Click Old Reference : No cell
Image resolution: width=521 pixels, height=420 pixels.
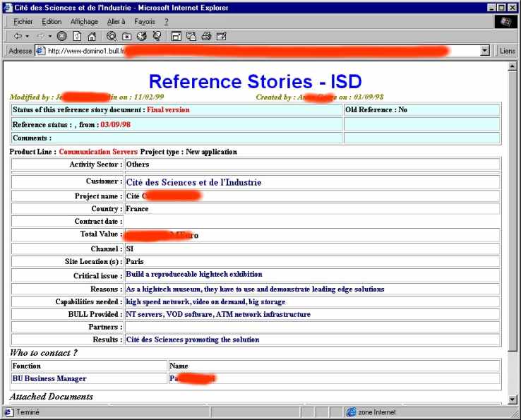tap(422, 109)
